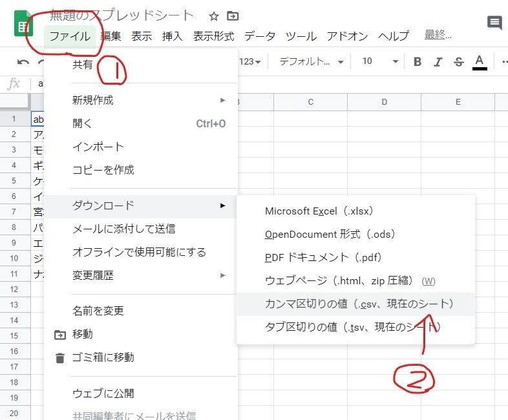Open the ツール menu
508x420 pixels.
[301, 36]
